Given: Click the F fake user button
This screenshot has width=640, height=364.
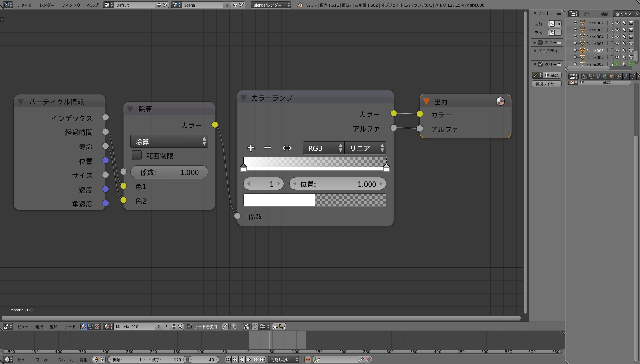Looking at the screenshot, I should [x=166, y=326].
